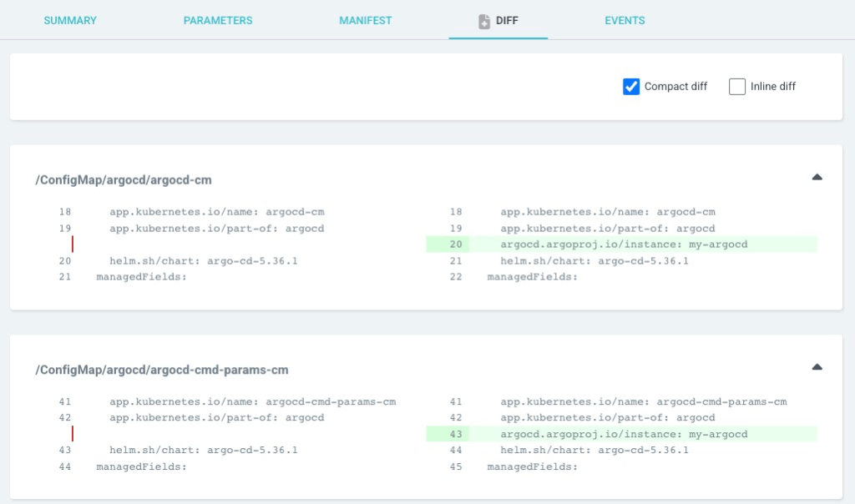855x504 pixels.
Task: Uncheck the Compact diff checkbox
Action: (631, 87)
